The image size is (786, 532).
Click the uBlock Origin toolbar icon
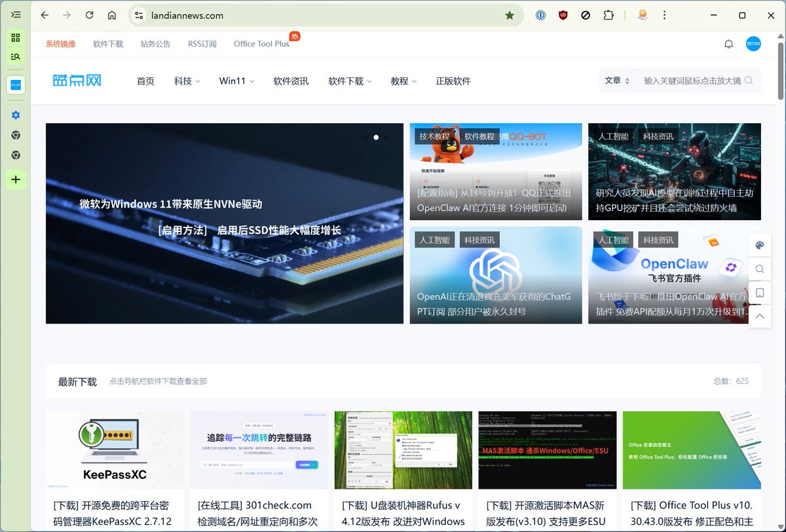pos(563,14)
